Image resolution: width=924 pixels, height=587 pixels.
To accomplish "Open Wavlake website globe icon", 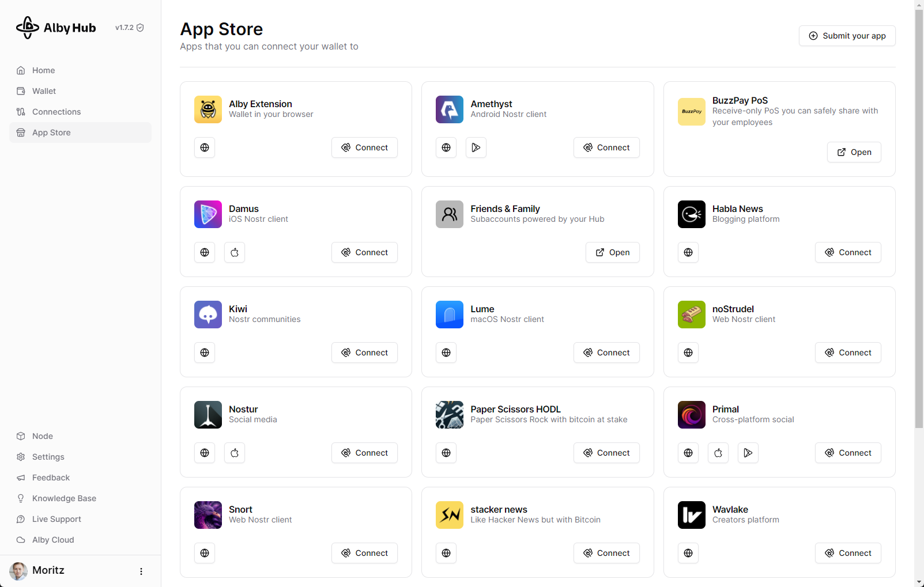I will point(688,553).
